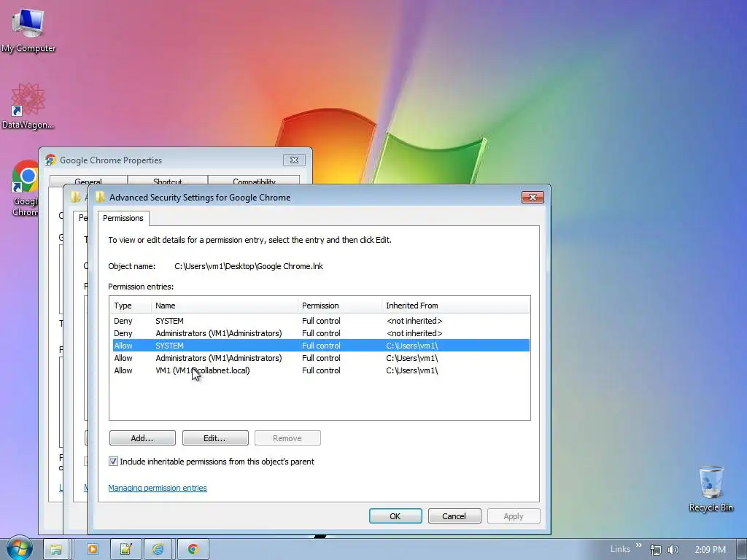Click the Chrome icon in Properties title bar
Viewport: 747px width, 560px height.
tap(50, 160)
